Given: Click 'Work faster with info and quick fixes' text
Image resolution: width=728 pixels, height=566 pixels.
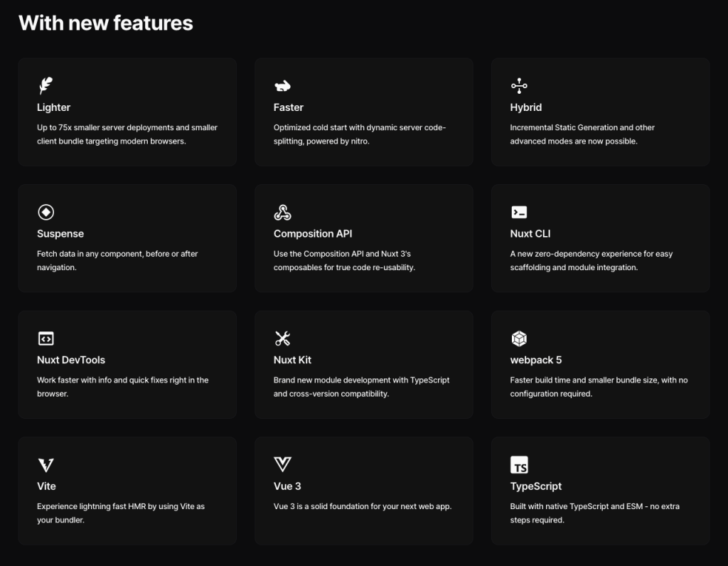Looking at the screenshot, I should point(122,387).
